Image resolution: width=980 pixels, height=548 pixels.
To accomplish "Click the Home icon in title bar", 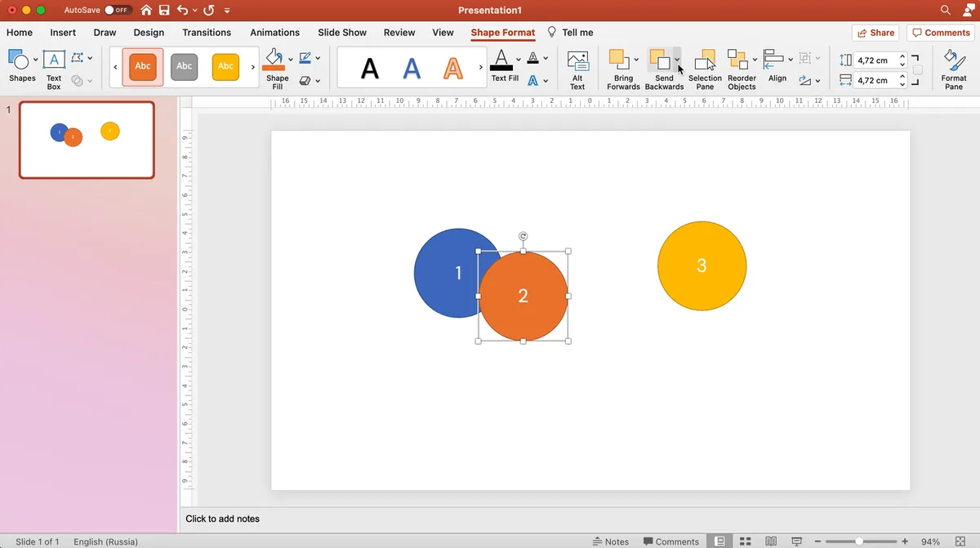I will click(146, 10).
